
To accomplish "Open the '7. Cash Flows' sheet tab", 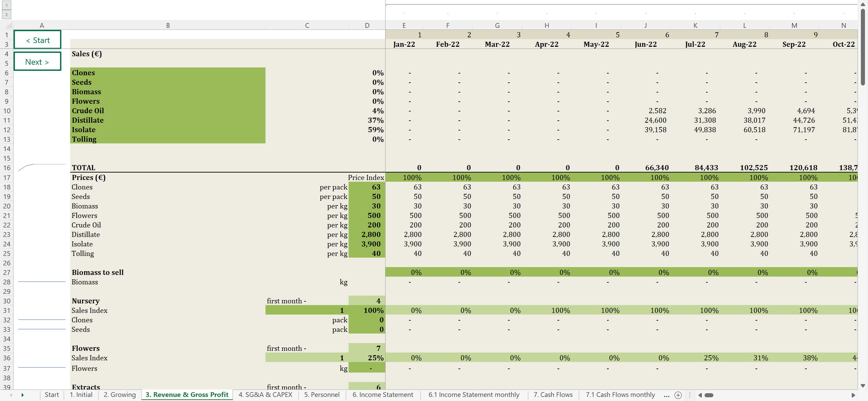I will [x=553, y=395].
